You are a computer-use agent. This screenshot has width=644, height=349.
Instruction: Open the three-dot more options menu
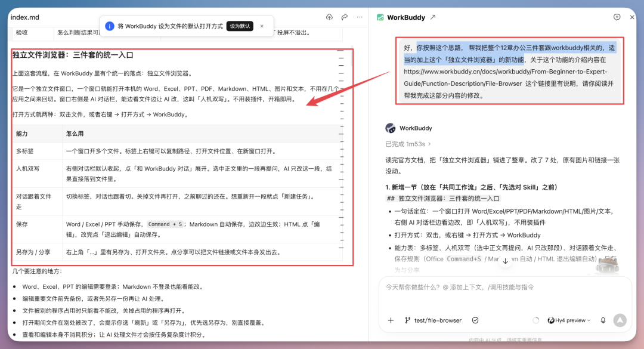pyautogui.click(x=360, y=17)
